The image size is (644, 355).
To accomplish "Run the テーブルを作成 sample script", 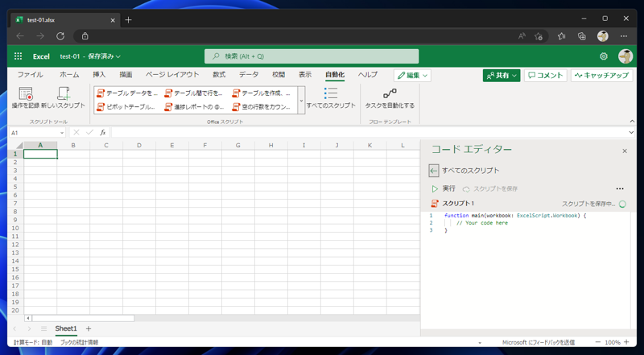I will [x=262, y=93].
